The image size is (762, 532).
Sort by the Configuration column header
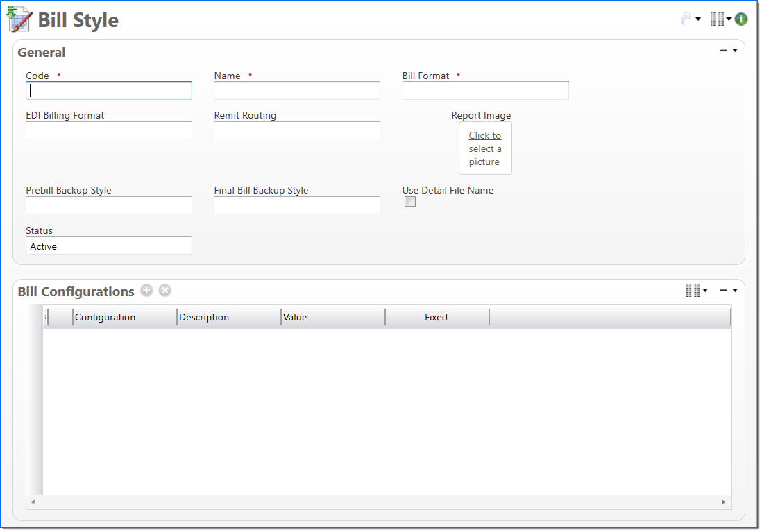pyautogui.click(x=105, y=317)
